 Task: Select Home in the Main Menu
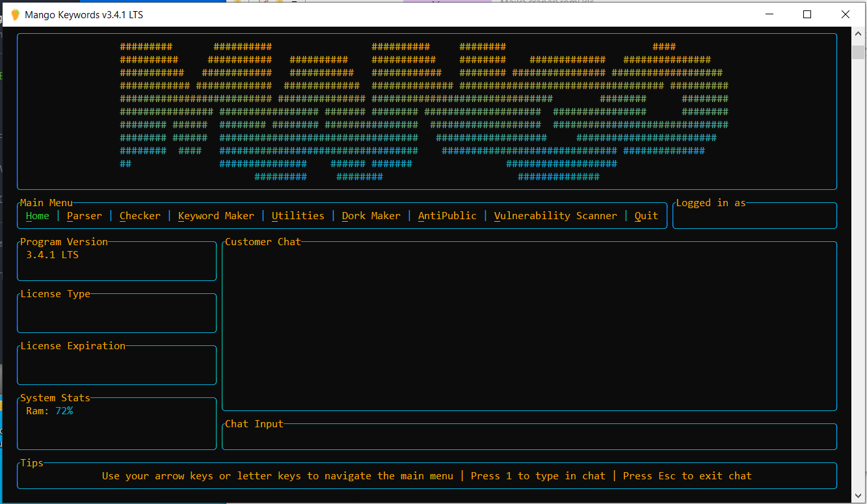(x=38, y=216)
